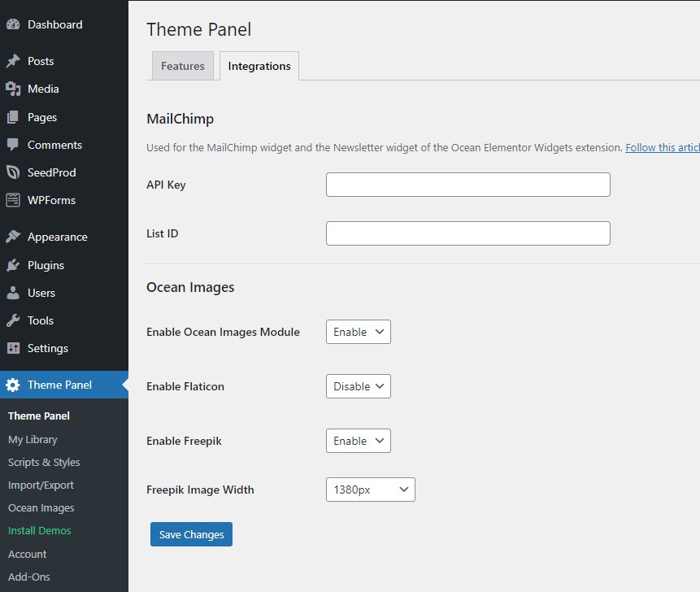Screen dimensions: 700x592
Task: Open My Library submenu link
Action: tap(33, 440)
